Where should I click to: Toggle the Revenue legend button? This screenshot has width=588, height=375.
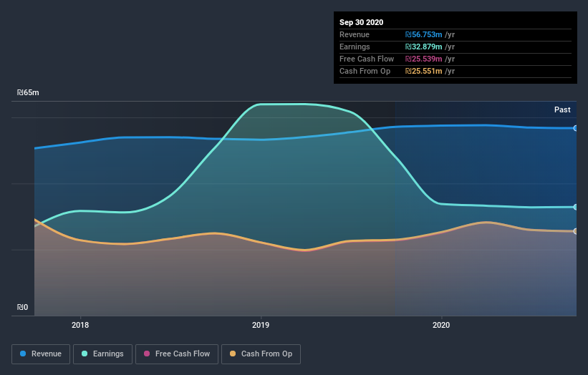41,354
